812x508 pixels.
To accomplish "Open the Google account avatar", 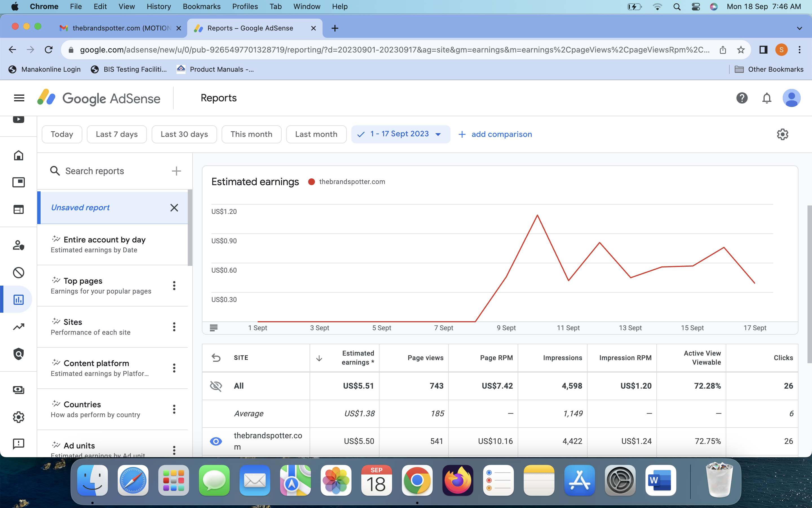I will pos(791,98).
